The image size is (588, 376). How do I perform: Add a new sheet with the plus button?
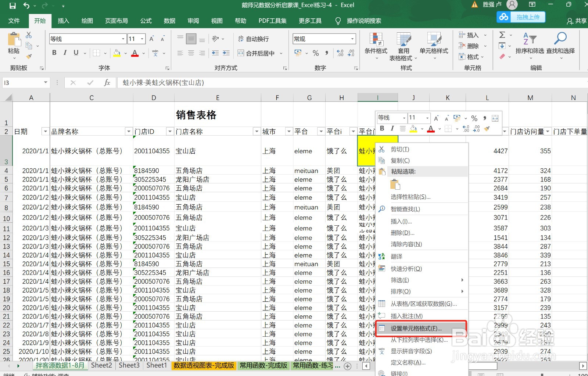click(x=348, y=366)
